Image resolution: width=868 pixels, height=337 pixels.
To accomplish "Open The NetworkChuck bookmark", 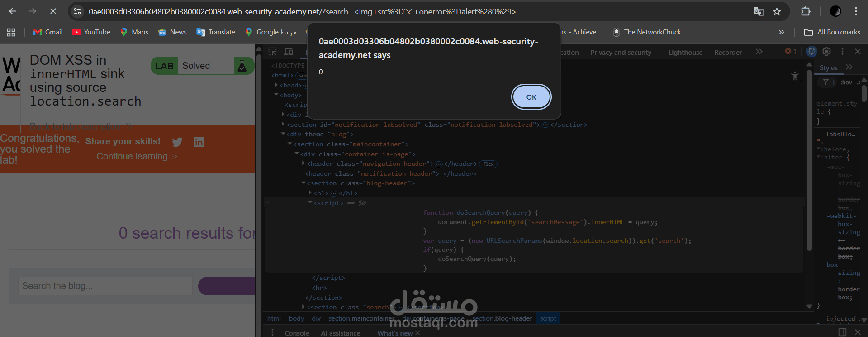I will tap(649, 32).
